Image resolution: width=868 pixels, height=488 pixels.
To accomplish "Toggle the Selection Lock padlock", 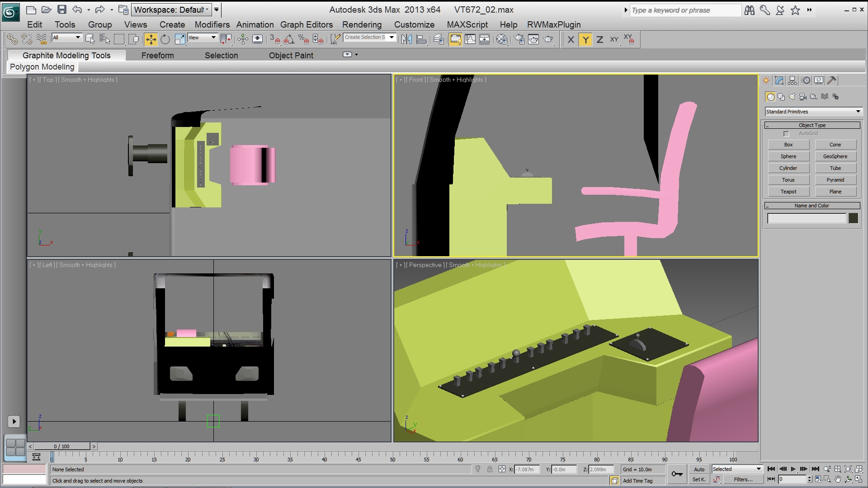I will point(490,469).
